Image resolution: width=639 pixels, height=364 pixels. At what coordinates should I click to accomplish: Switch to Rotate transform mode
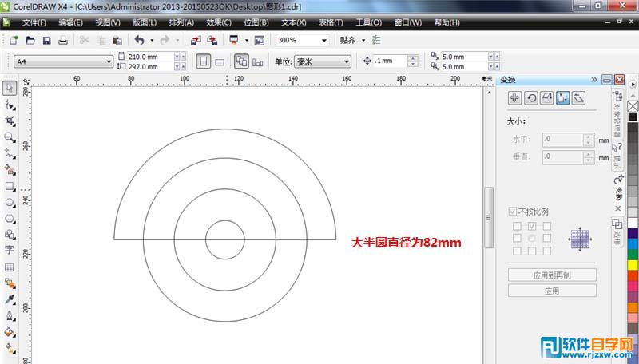(530, 97)
